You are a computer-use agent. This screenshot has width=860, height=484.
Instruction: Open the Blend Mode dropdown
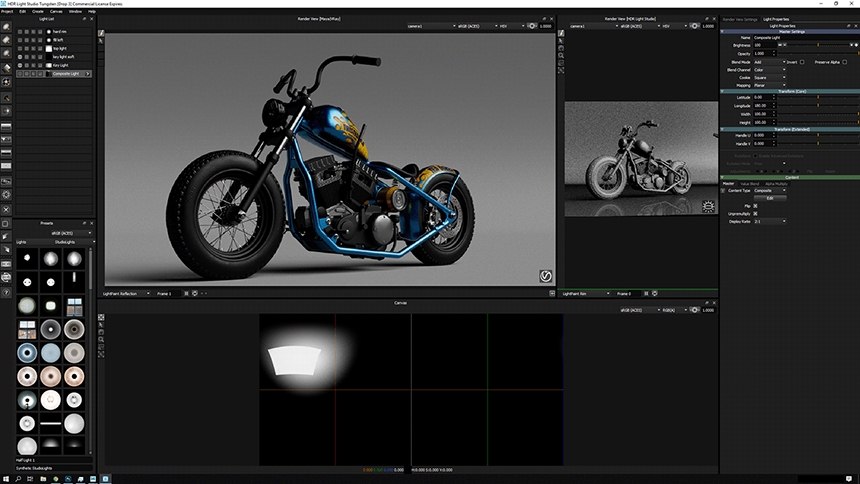pyautogui.click(x=770, y=62)
